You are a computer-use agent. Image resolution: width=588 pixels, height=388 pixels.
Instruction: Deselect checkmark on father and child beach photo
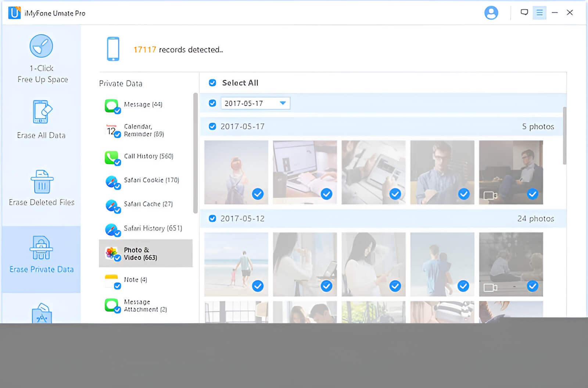coord(258,285)
